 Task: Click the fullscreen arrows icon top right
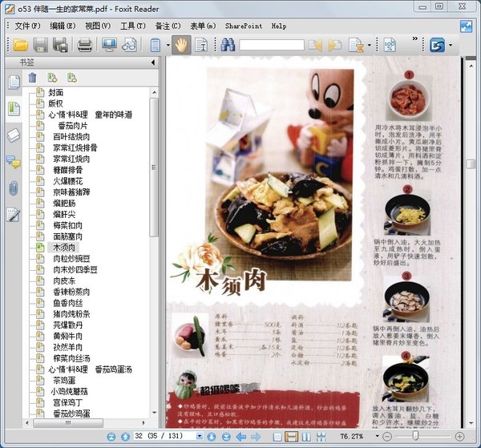466,26
